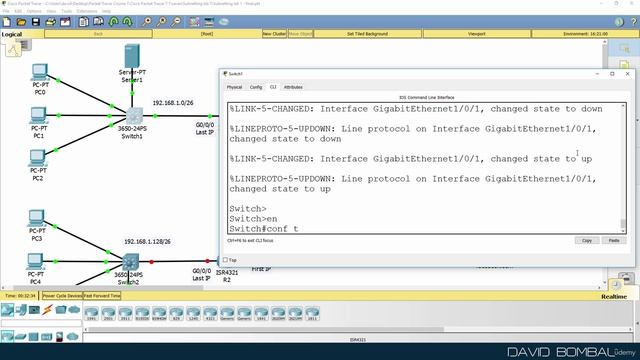This screenshot has height=360, width=640.
Task: Pick the 2911 router model
Action: tap(125, 313)
